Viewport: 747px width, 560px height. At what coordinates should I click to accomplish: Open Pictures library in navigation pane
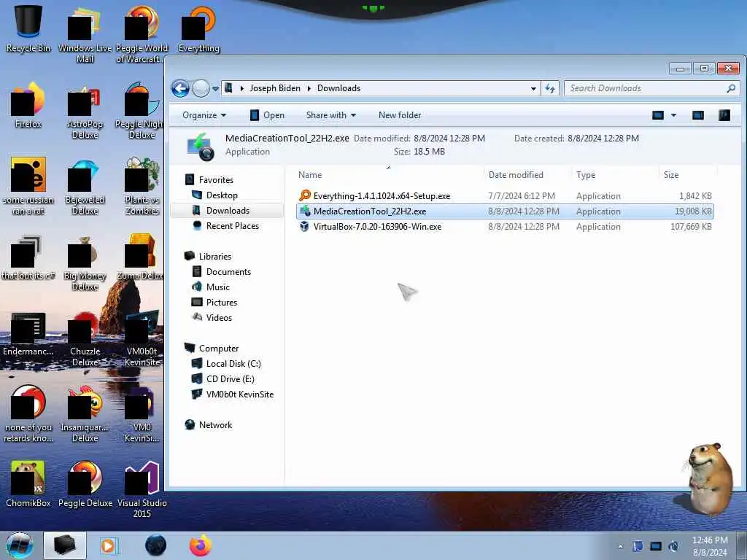pyautogui.click(x=214, y=303)
